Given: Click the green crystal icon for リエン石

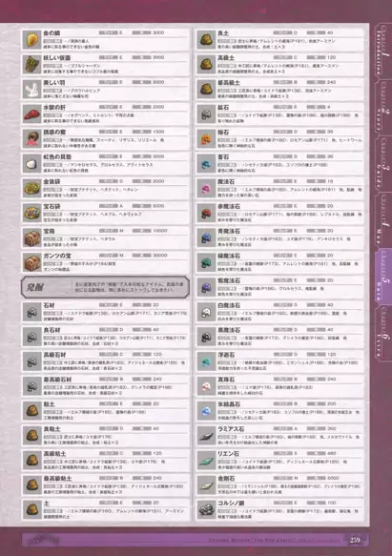Looking at the screenshot, I should pos(206,461).
